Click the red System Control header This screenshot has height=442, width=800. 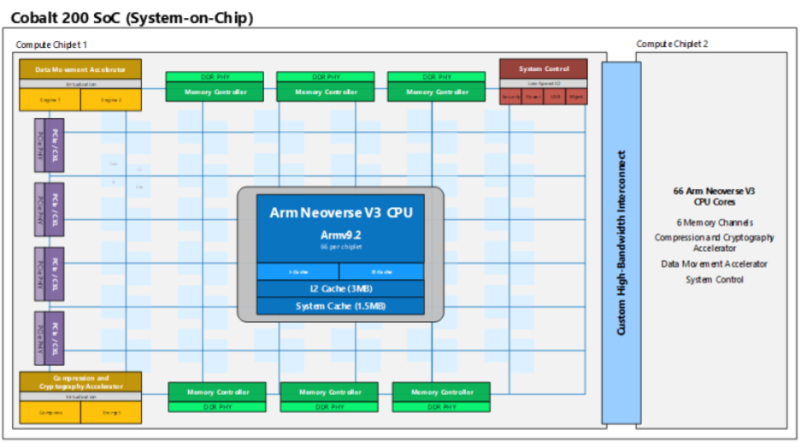(543, 69)
